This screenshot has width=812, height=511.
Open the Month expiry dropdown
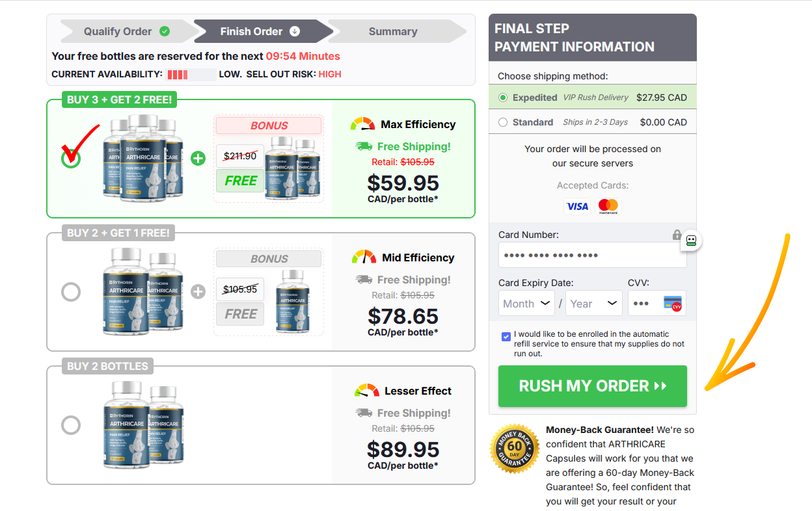click(526, 304)
